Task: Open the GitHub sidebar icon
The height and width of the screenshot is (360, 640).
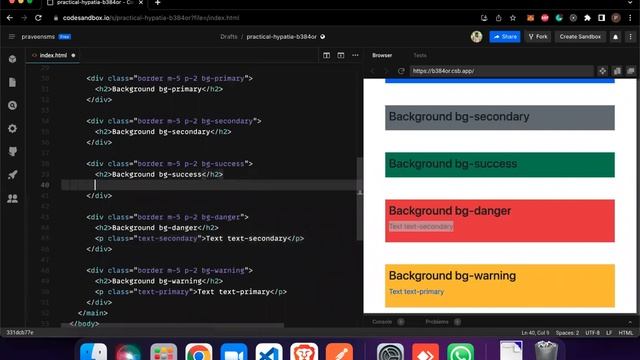Action: point(13,152)
